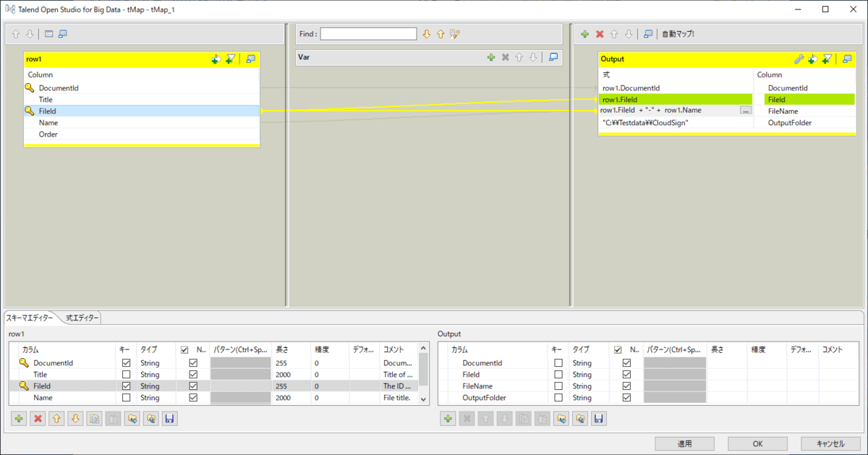Switch to スキーマエディター tab
The image size is (868, 455).
pos(30,318)
